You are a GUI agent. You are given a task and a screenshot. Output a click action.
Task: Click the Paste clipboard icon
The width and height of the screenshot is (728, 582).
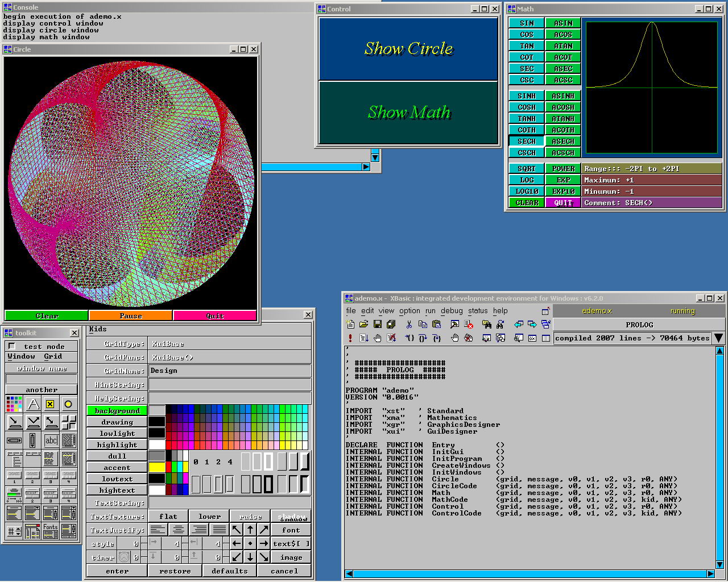point(436,324)
